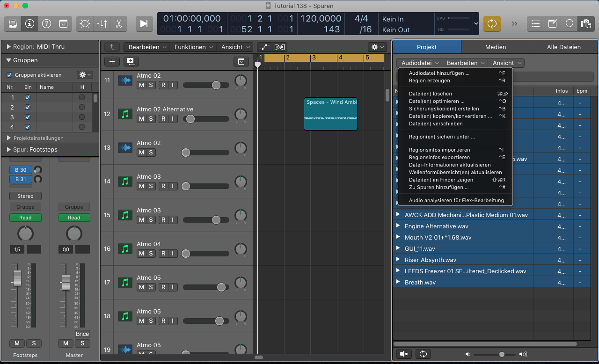Expand the Breath.wav file entry

point(398,282)
